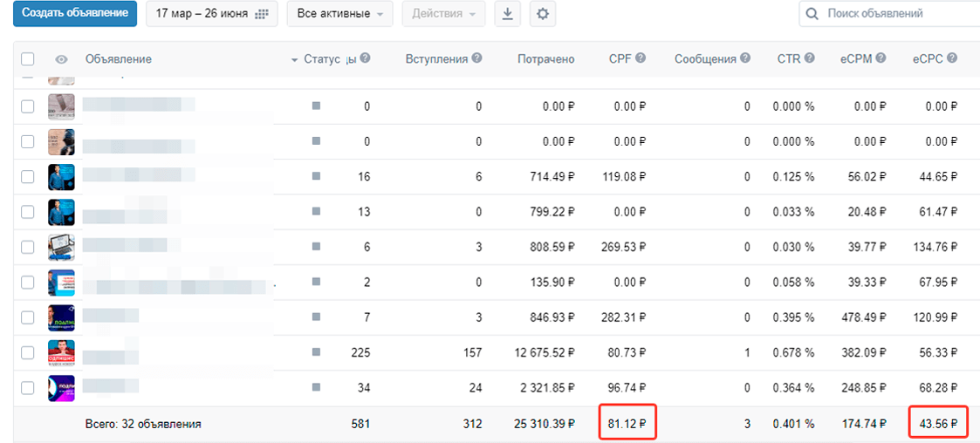Expand the Все активные filter dropdown
This screenshot has width=980, height=443.
(x=339, y=14)
